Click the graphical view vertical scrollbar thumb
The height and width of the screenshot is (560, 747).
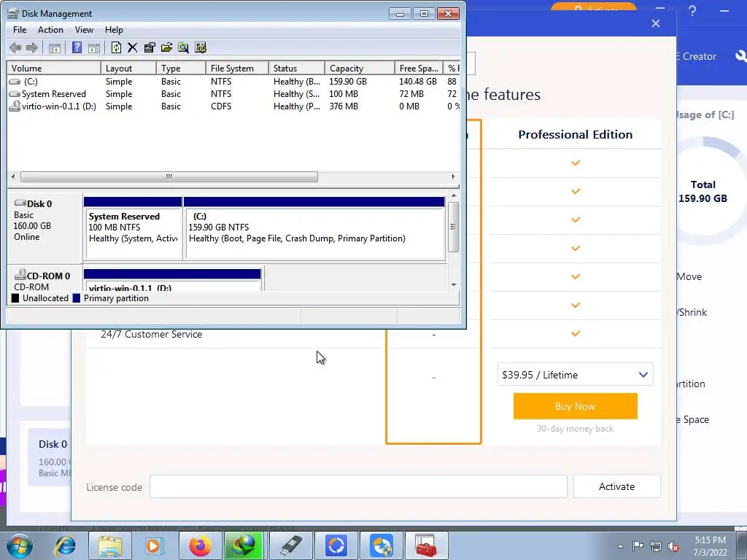coord(454,227)
